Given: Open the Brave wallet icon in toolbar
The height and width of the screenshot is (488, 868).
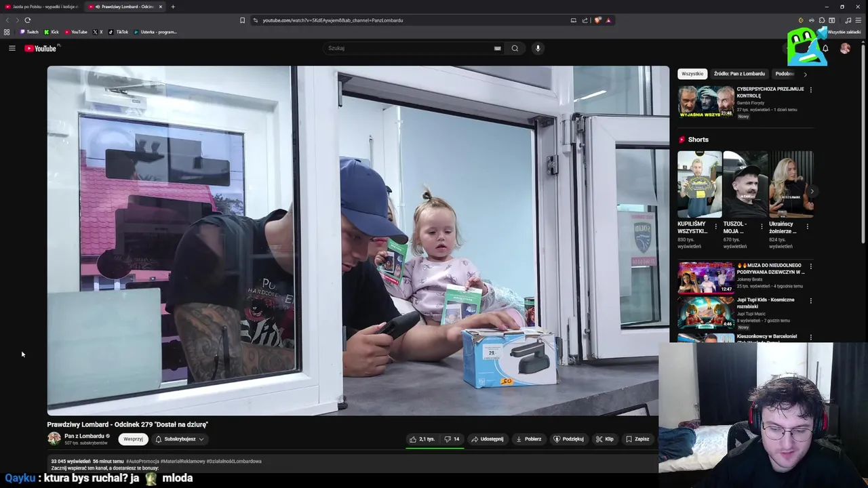Looking at the screenshot, I should tap(832, 20).
